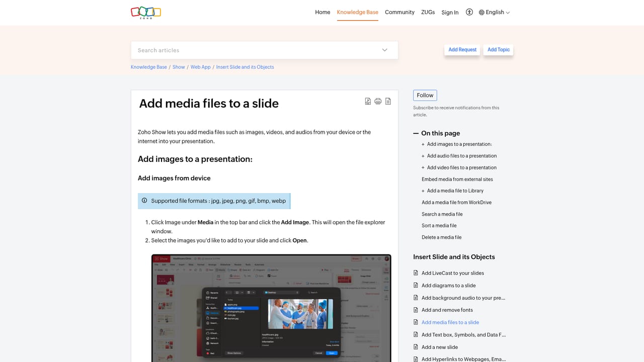Open the reader view document icon

point(388,102)
